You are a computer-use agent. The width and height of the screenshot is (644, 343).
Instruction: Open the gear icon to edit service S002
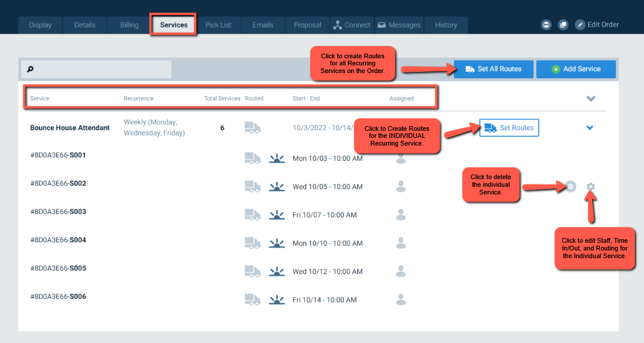[590, 186]
